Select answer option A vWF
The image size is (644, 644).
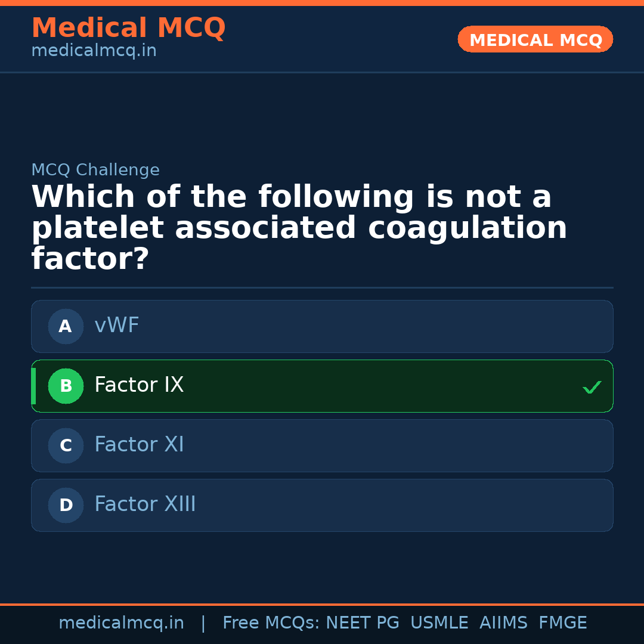[x=322, y=326]
